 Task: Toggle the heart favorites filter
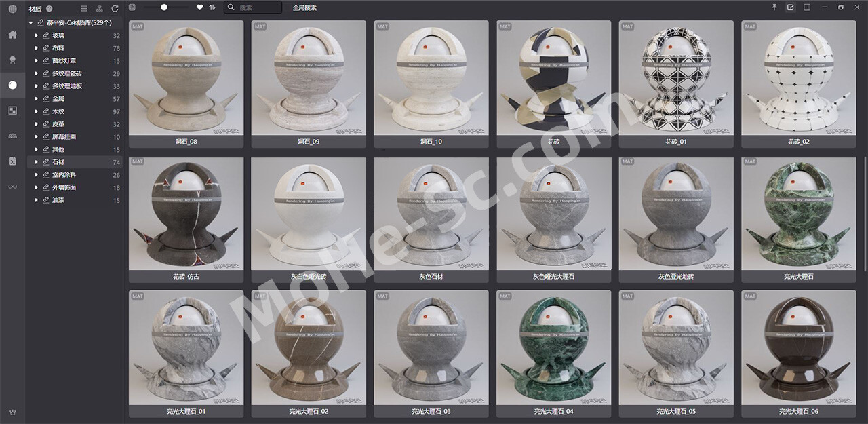pos(199,7)
